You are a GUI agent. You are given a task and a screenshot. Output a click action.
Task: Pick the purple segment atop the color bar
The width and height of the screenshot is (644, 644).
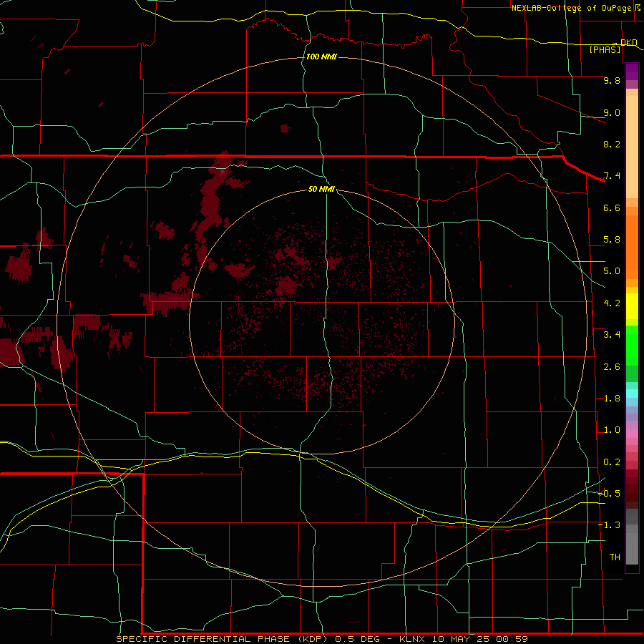(632, 72)
